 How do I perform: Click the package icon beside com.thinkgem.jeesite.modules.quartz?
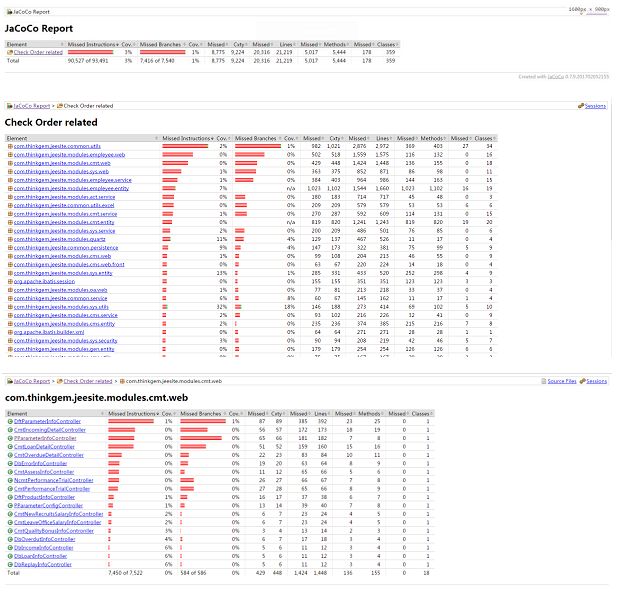pos(10,239)
